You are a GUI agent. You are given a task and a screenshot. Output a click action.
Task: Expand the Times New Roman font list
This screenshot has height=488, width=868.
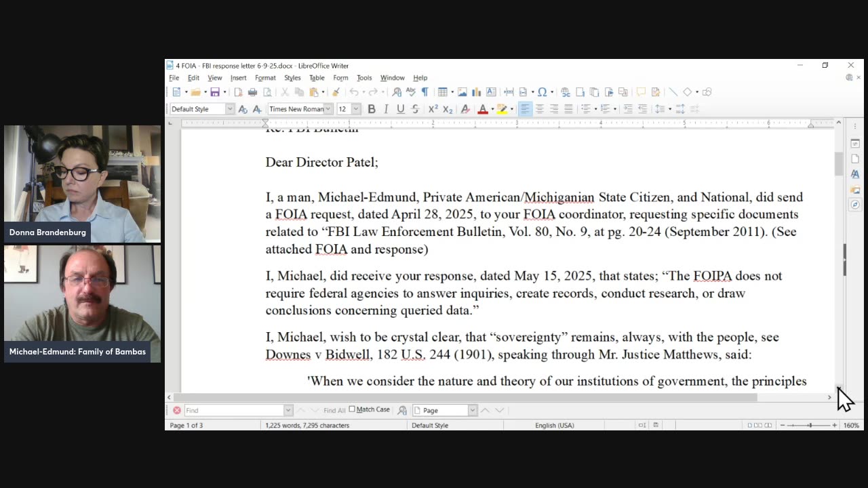[x=328, y=109]
